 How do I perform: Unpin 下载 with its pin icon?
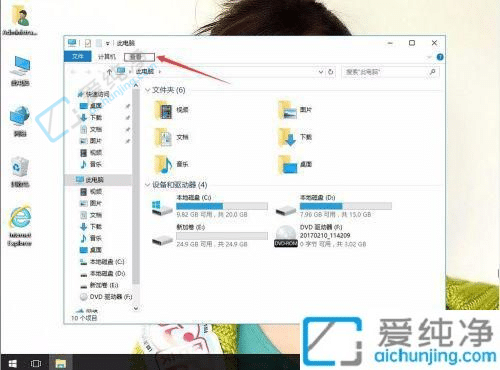(127, 118)
